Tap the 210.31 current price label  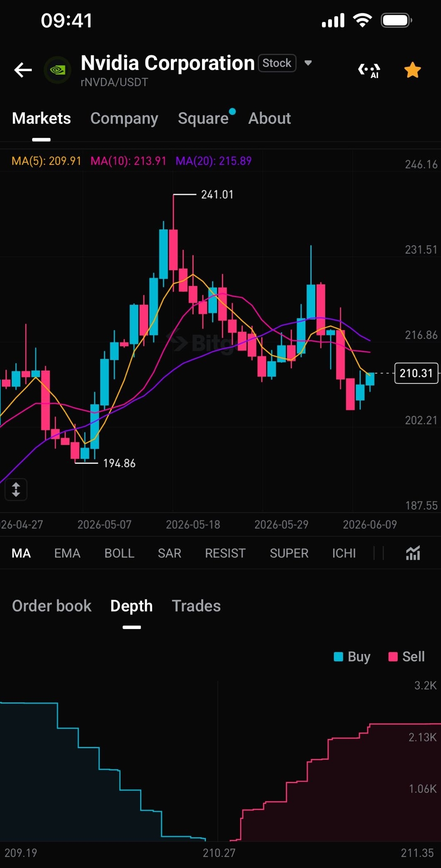pos(416,373)
